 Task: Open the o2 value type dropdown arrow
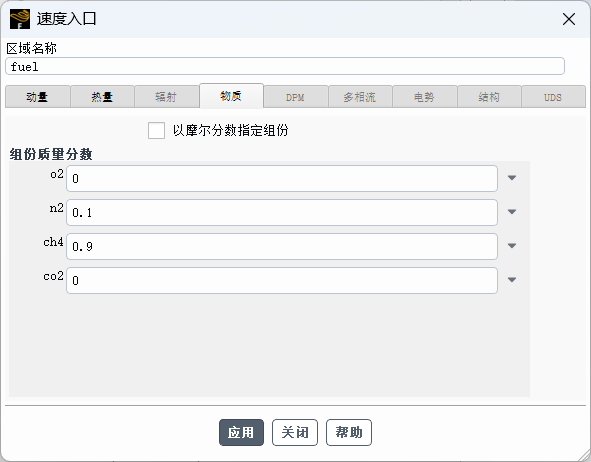point(511,178)
